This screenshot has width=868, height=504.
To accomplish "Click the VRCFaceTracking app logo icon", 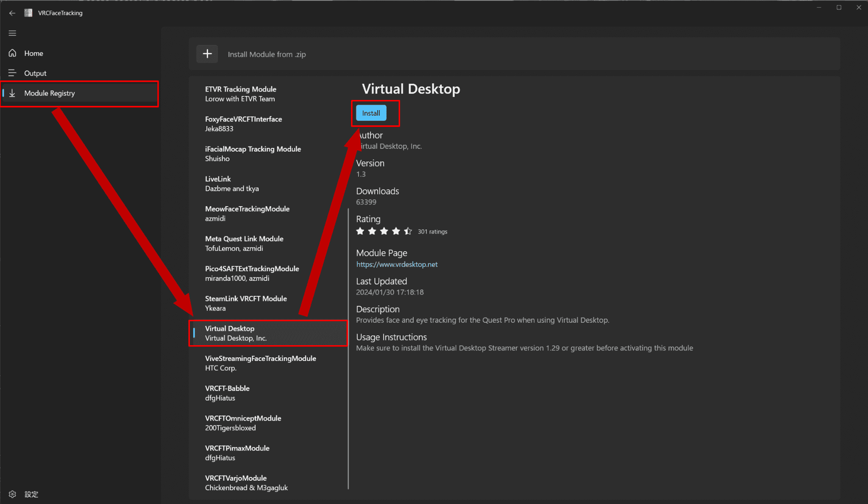I will click(x=28, y=13).
